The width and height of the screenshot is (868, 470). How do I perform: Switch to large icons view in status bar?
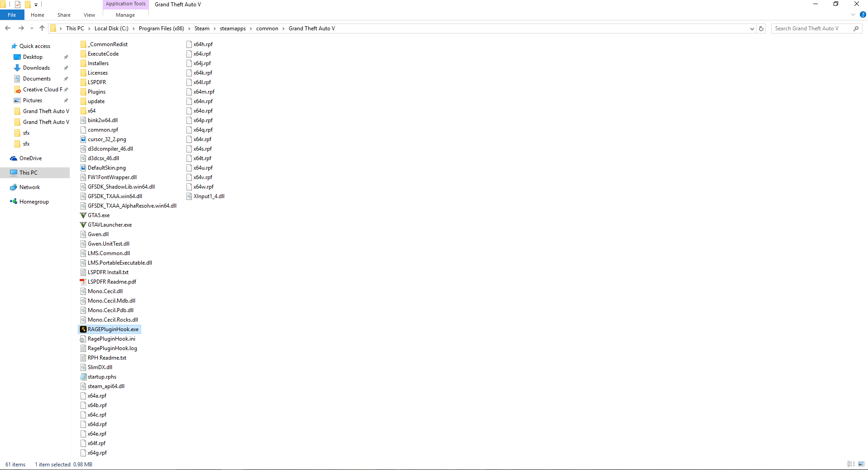click(x=861, y=464)
